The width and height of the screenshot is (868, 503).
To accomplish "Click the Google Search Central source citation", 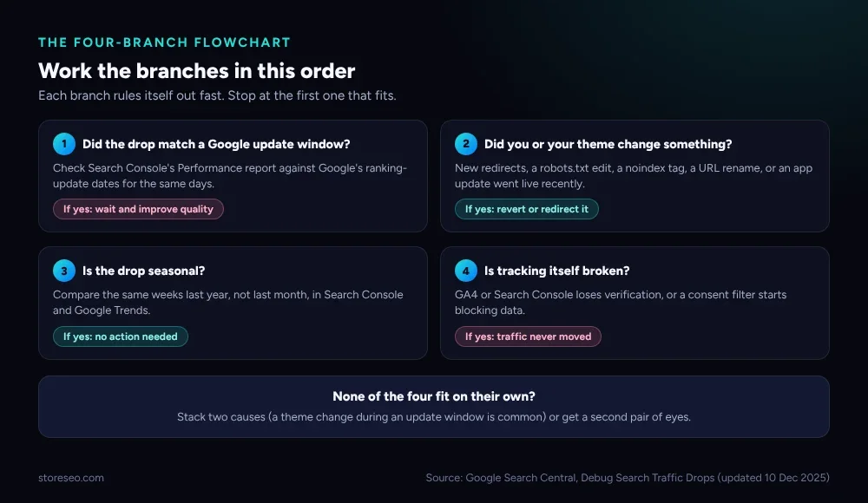I will pyautogui.click(x=628, y=478).
